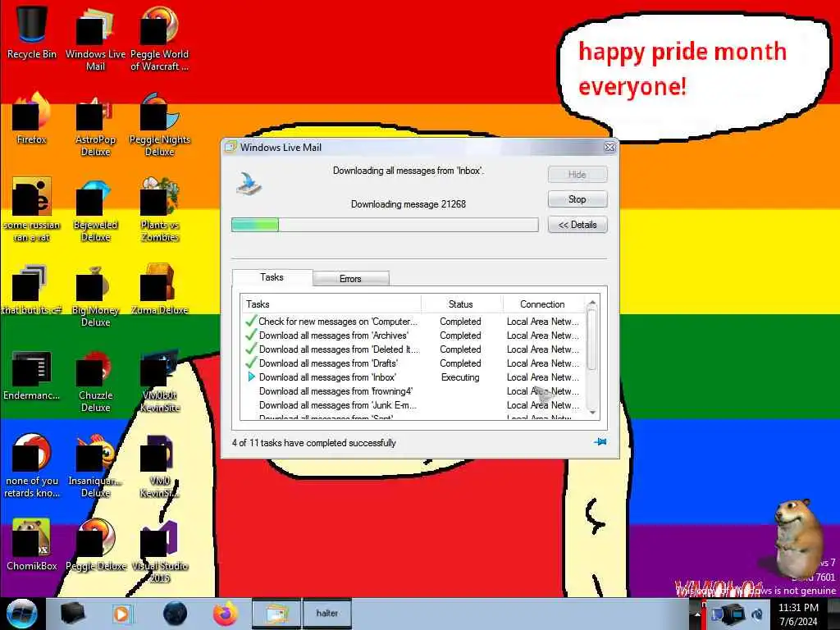Screen dimensions: 840x630
Task: Open Peggle Nights Deluxe desktop shortcut
Action: click(x=160, y=125)
